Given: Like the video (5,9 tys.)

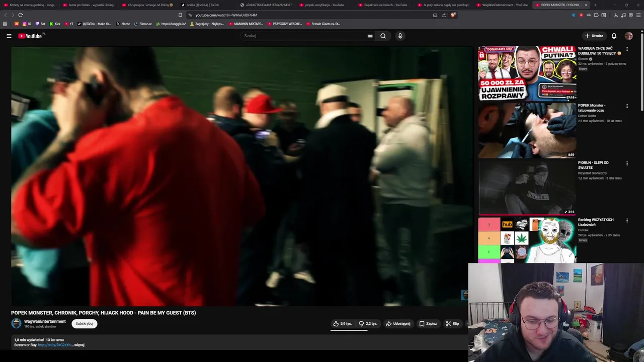Looking at the screenshot, I should click(x=342, y=324).
